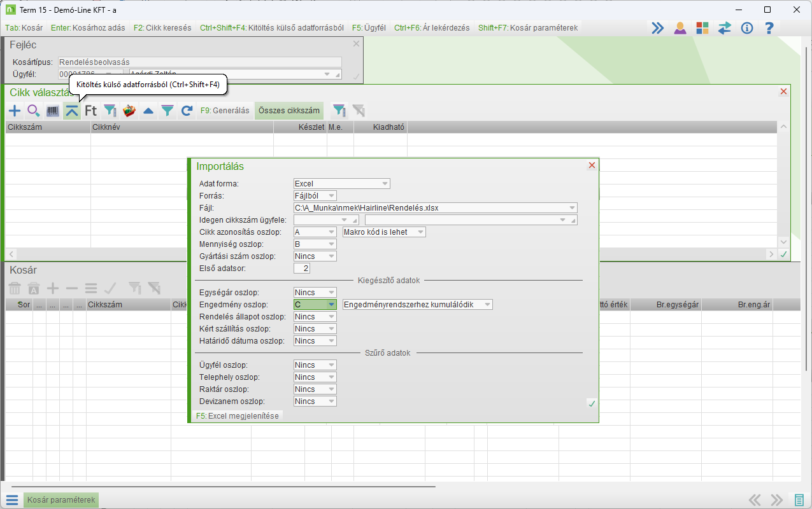Screen dimensions: 812x509
Task: Expand the Engedmény oszlop column dropdown
Action: tap(331, 305)
